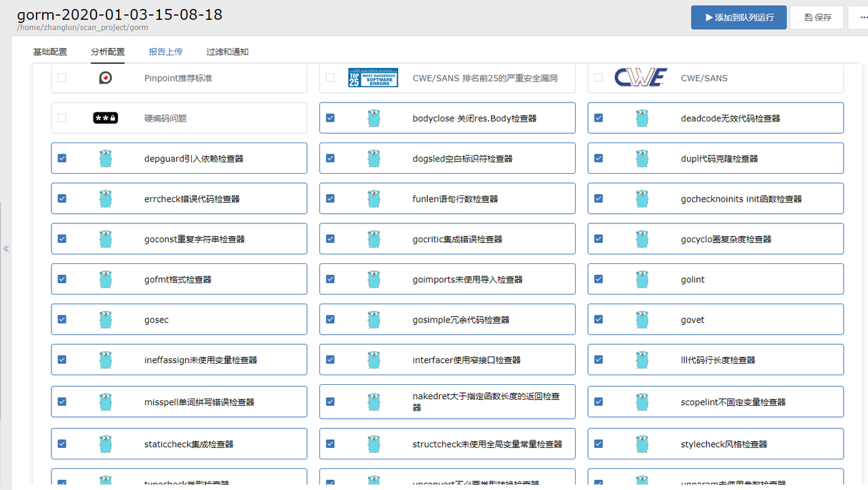Uncheck the depguard checker checkbox
This screenshot has width=868, height=490.
pos(62,158)
